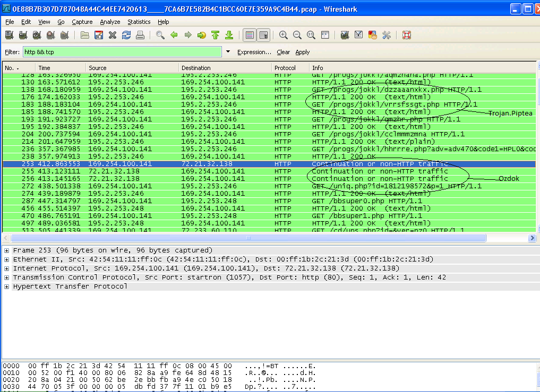The height and width of the screenshot is (392, 540).
Task: Open coloring rules icon
Action: pos(372,35)
